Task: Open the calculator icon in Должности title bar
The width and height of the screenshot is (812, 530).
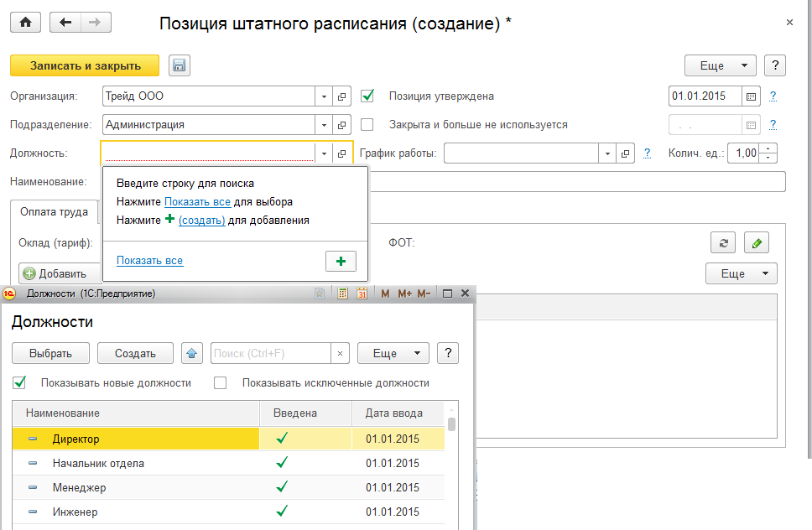Action: 342,294
